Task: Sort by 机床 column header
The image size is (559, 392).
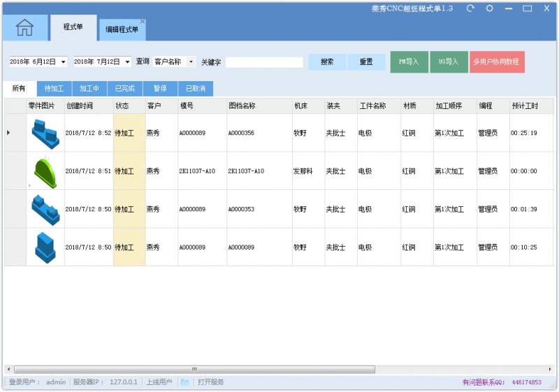Action: [308, 106]
